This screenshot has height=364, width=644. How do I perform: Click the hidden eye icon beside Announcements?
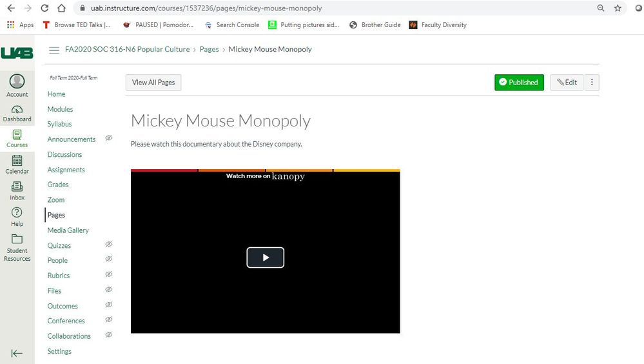pyautogui.click(x=109, y=138)
